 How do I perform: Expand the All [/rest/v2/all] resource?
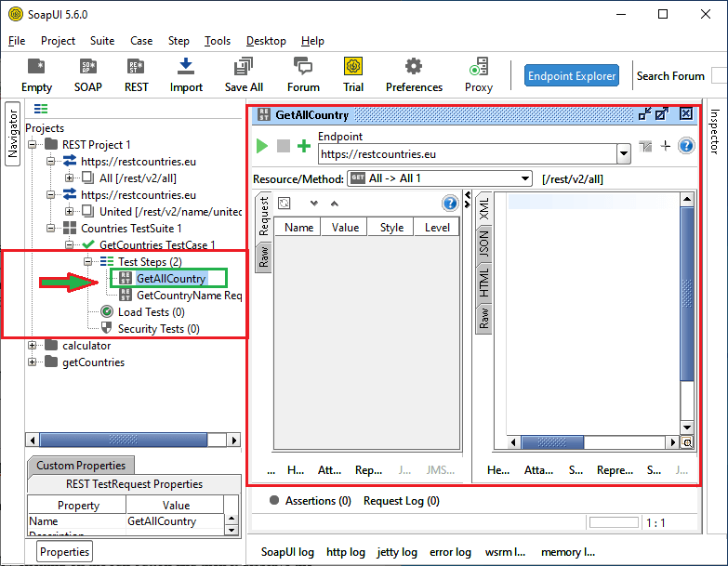coord(69,178)
